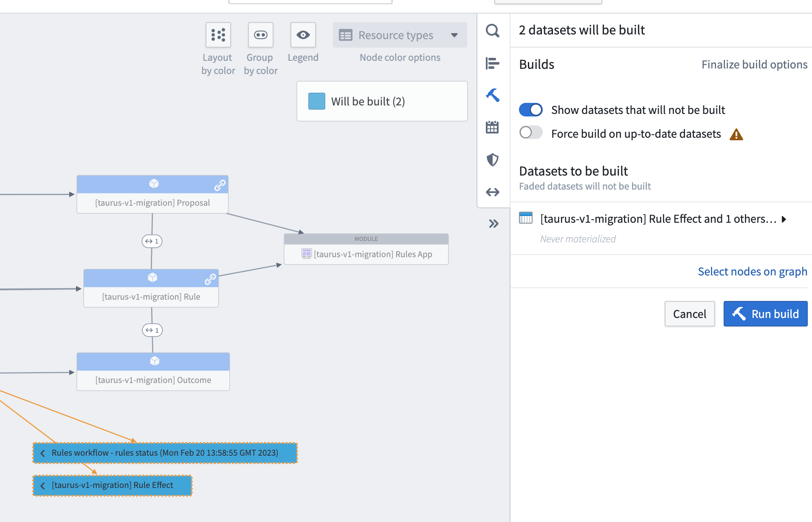Collapse side panel with double chevron
The height and width of the screenshot is (522, 812).
pos(493,224)
